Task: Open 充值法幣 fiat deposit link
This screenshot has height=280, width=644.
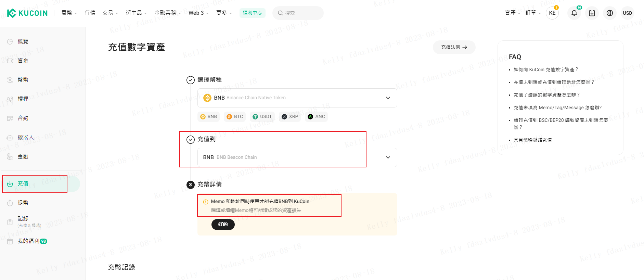Action: point(454,47)
